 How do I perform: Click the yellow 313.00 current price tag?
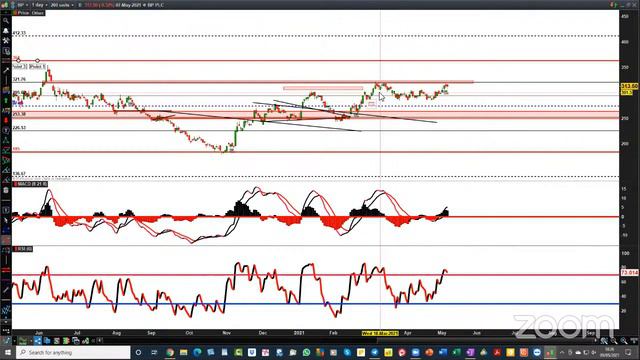[x=629, y=86]
